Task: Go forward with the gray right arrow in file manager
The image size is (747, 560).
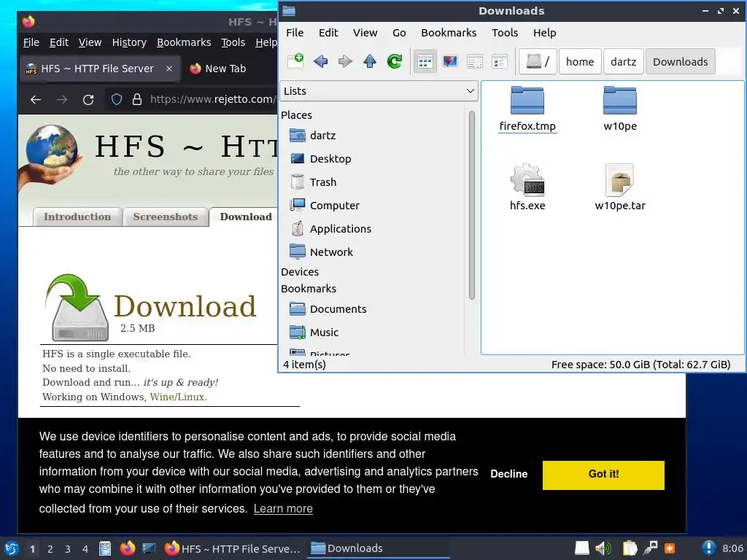Action: 345,61
